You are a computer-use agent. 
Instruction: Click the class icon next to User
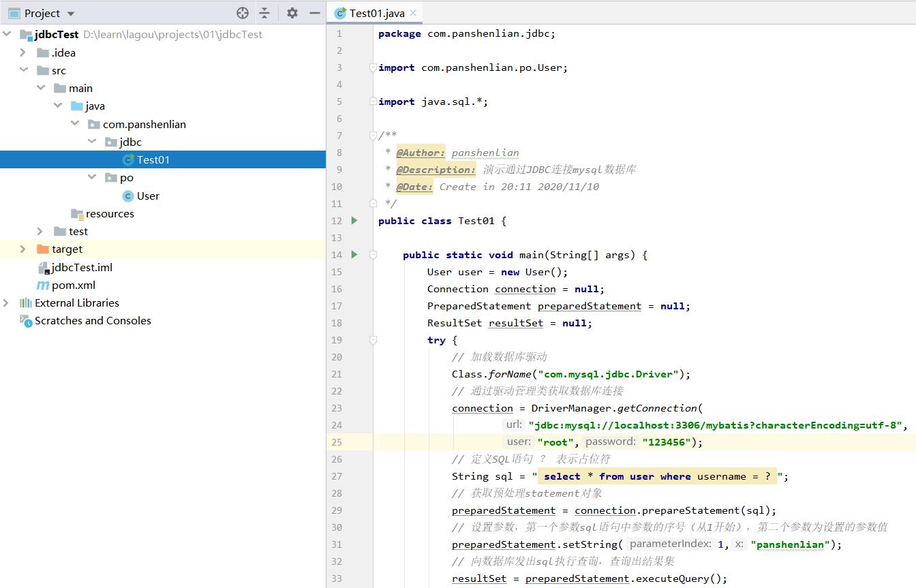tap(128, 196)
